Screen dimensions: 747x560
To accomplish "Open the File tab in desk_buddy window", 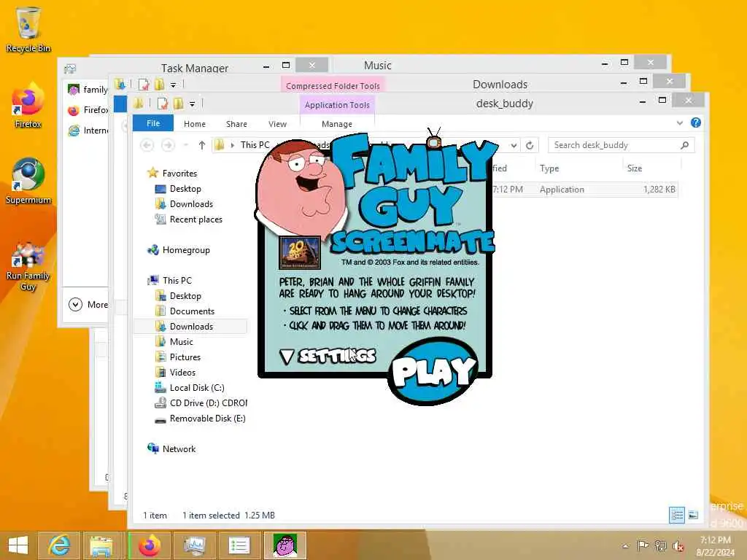I will point(153,123).
